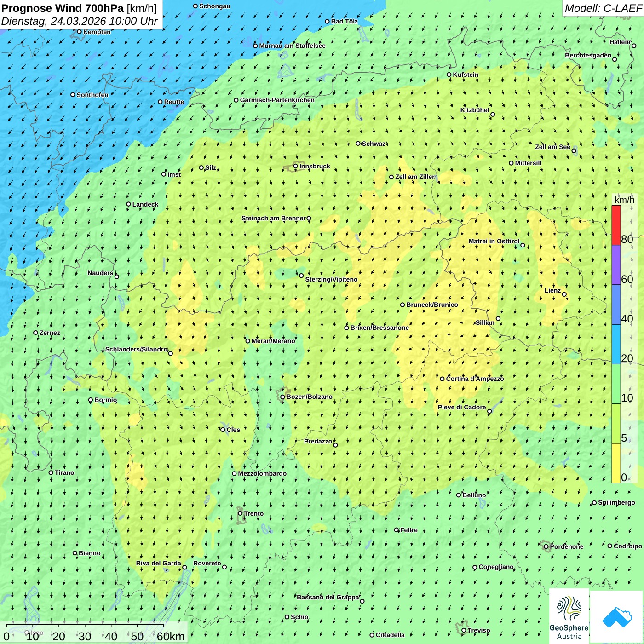Select the purple 60 km/h legend band
Viewport: 644px width, 644px height.
pyautogui.click(x=616, y=265)
